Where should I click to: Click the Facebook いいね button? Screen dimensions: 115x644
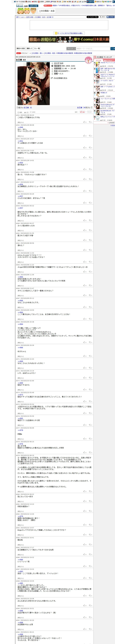(110, 17)
